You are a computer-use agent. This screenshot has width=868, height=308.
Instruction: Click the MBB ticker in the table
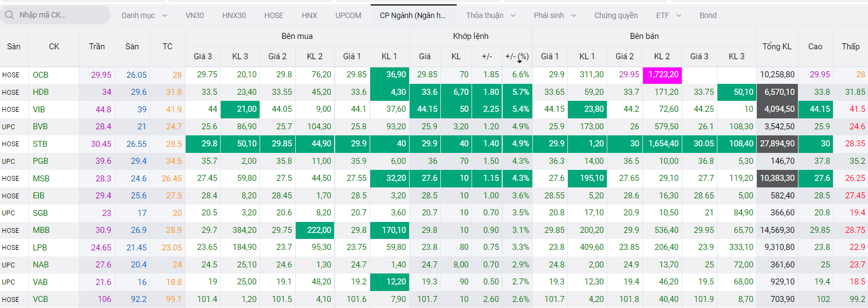tap(41, 230)
